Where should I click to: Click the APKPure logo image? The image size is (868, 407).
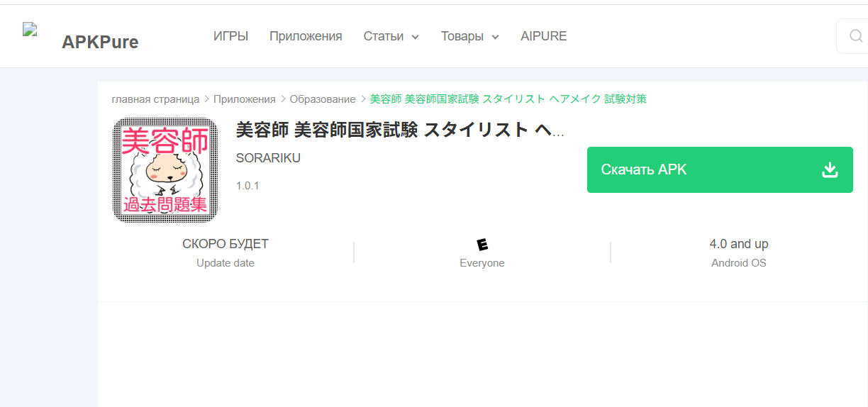point(29,29)
